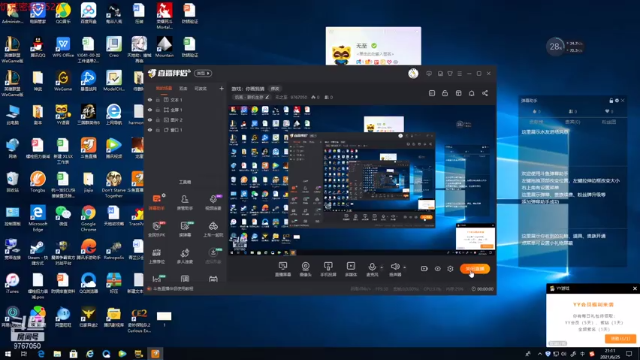640x360 pixels.
Task: Add the phone screen mirroring source
Action: point(328,269)
